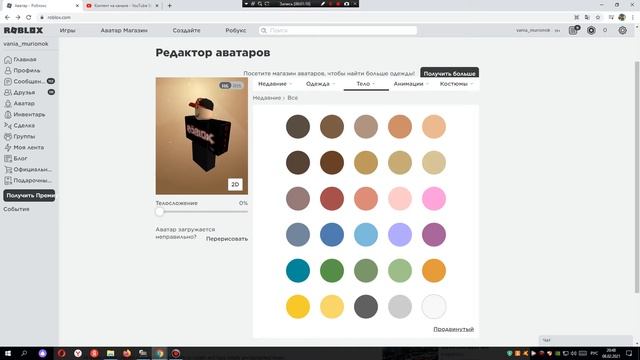This screenshot has height=360, width=640.
Task: Click the Получить больше button
Action: tap(449, 73)
